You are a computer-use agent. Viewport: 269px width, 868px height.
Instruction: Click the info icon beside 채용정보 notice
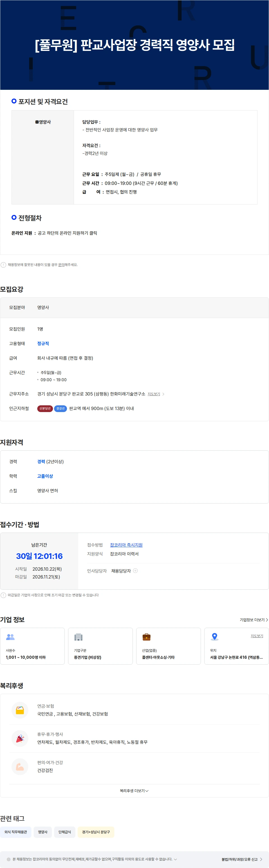pos(3,265)
